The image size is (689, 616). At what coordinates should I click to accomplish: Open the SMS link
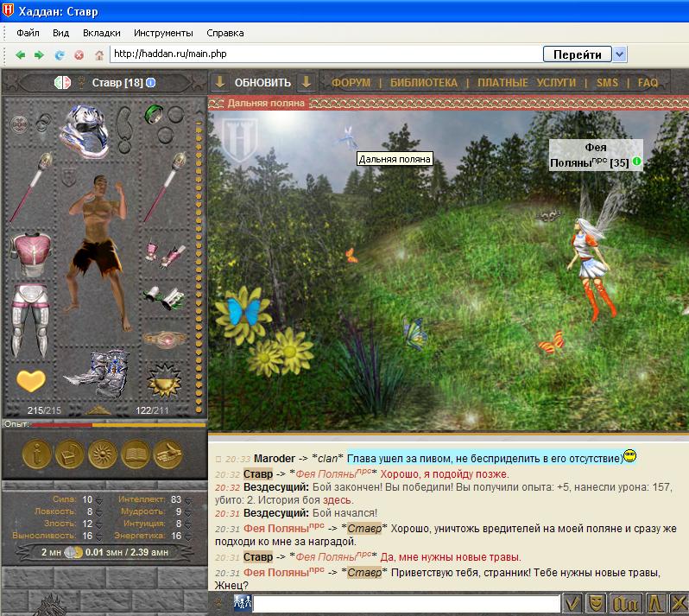pos(607,83)
